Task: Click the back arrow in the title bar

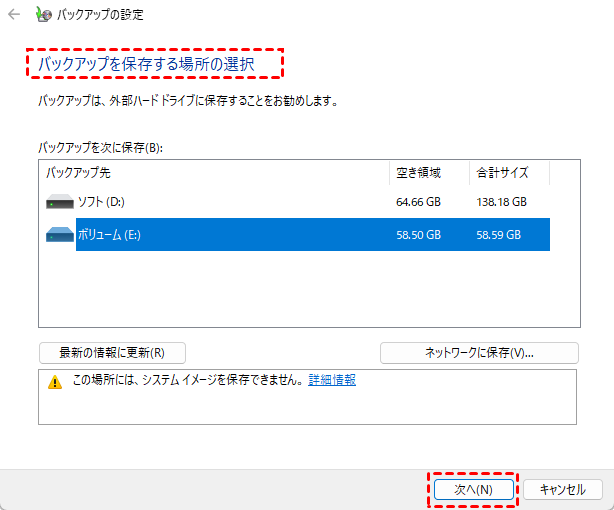Action: (x=14, y=15)
